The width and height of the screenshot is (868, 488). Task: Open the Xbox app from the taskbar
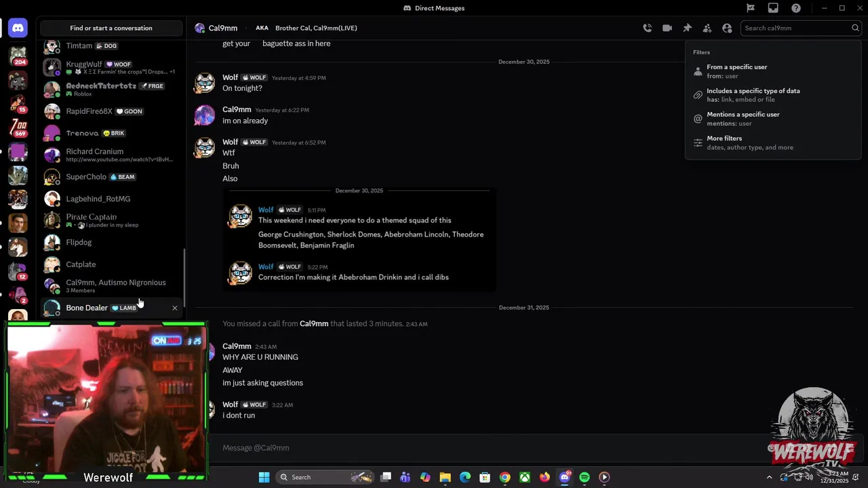click(x=525, y=477)
